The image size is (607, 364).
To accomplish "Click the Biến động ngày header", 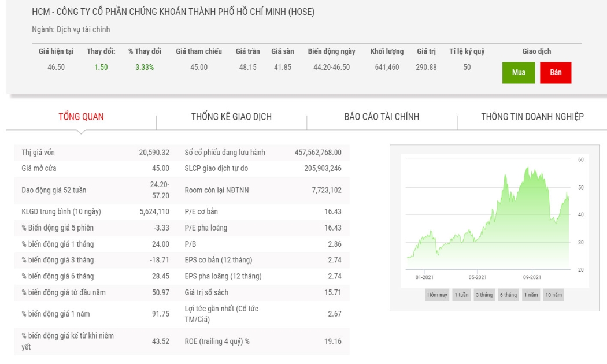I will (x=331, y=51).
